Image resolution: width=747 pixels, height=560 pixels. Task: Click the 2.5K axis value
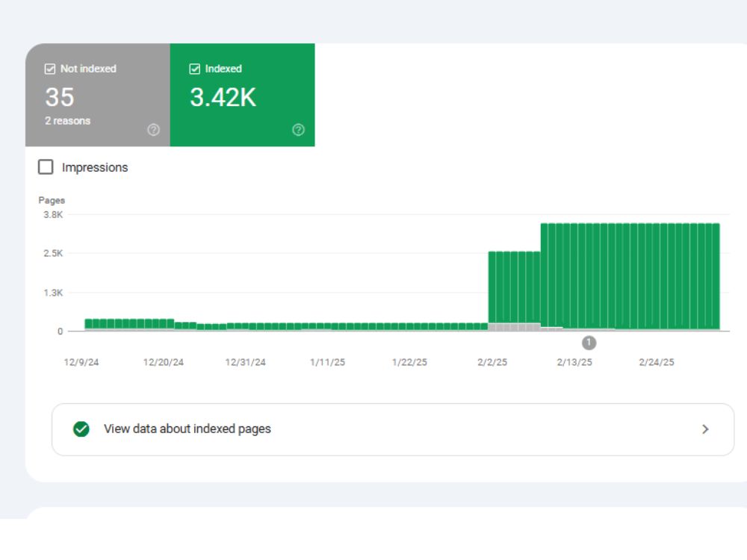tap(53, 253)
